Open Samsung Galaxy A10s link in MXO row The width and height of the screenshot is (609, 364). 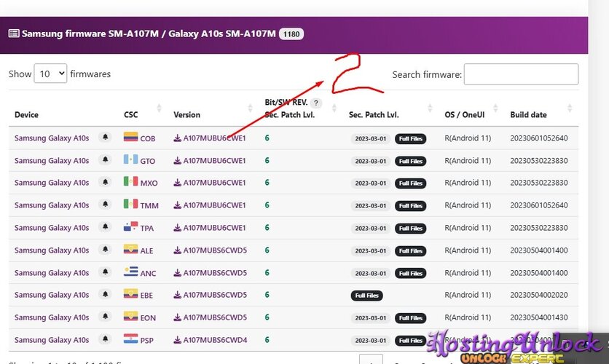[52, 183]
